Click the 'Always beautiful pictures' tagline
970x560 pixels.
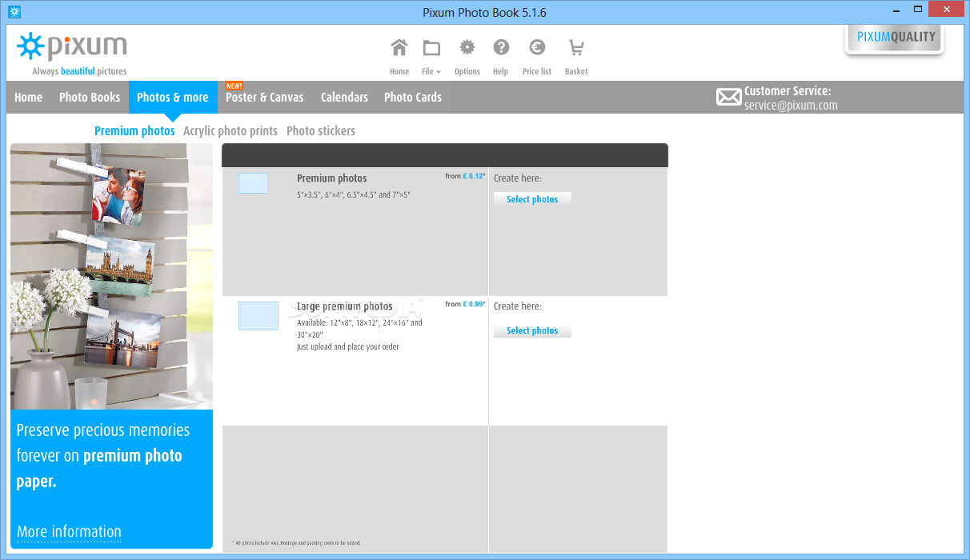pyautogui.click(x=79, y=71)
